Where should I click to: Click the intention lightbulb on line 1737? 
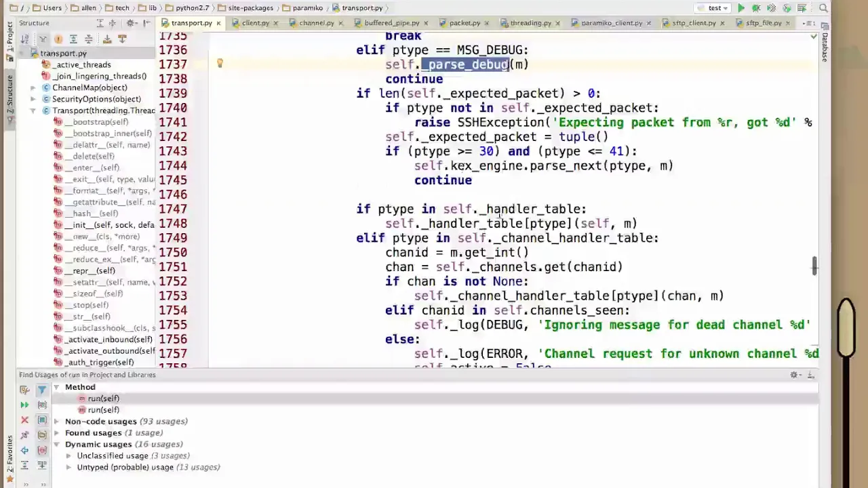coord(220,64)
